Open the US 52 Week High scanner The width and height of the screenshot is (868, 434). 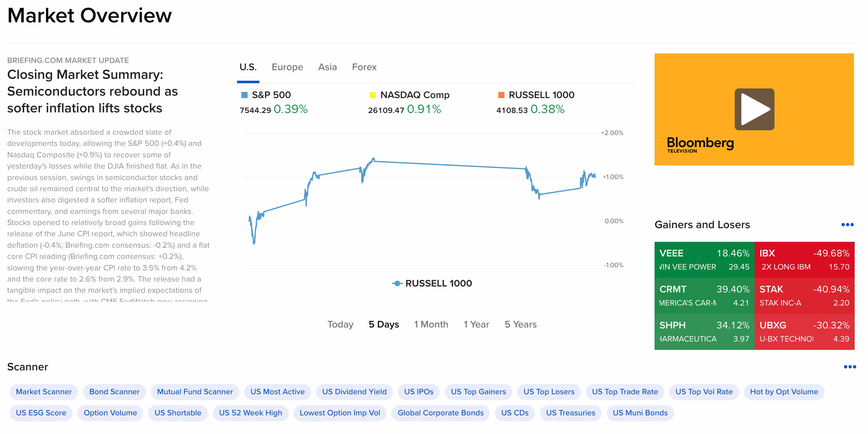coord(250,413)
